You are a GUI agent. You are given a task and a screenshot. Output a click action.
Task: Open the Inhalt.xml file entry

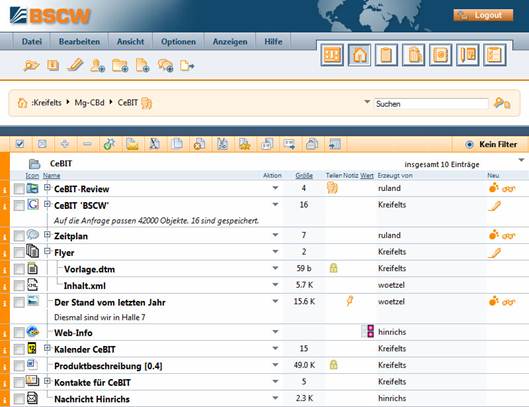85,286
